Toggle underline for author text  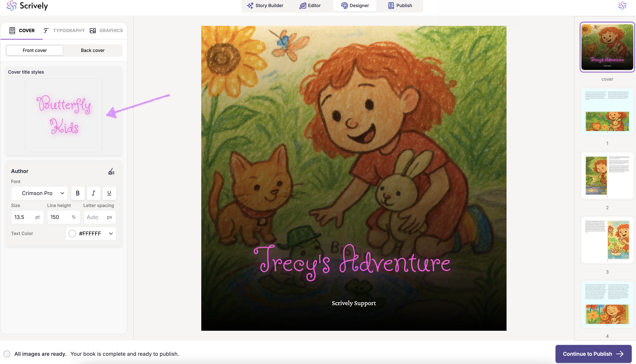coord(109,193)
